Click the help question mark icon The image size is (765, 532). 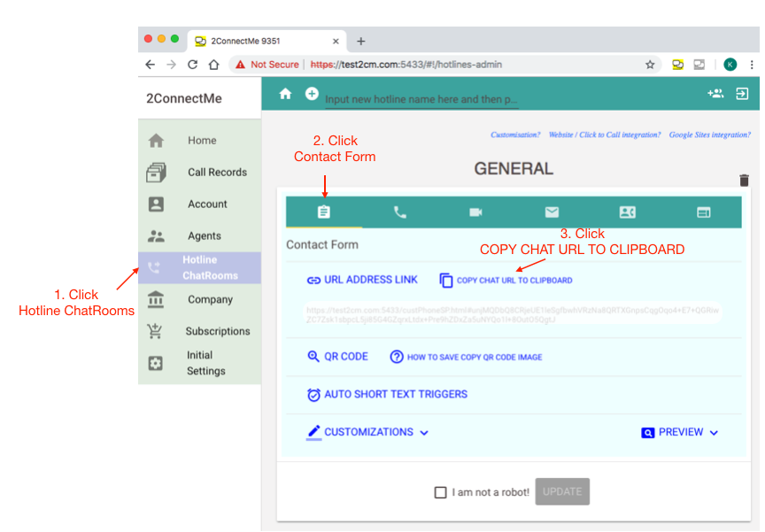point(397,357)
